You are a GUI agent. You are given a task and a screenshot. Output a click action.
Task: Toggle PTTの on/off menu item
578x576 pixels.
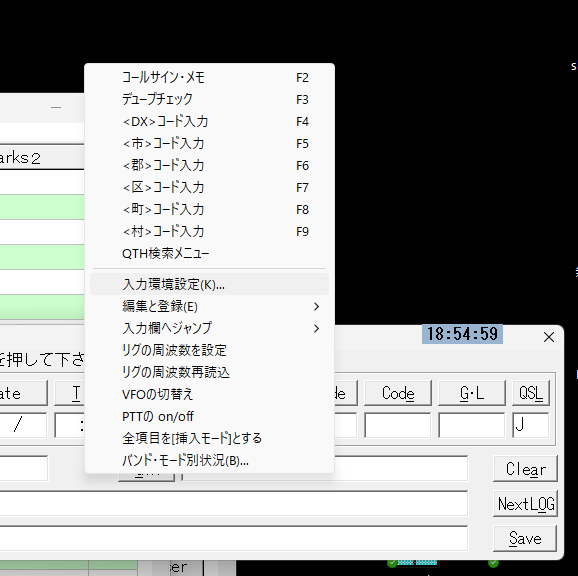[x=209, y=416]
